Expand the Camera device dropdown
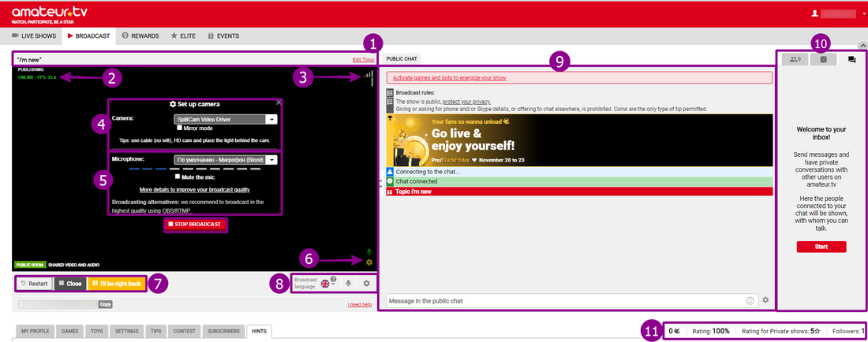The width and height of the screenshot is (868, 342). pyautogui.click(x=271, y=119)
